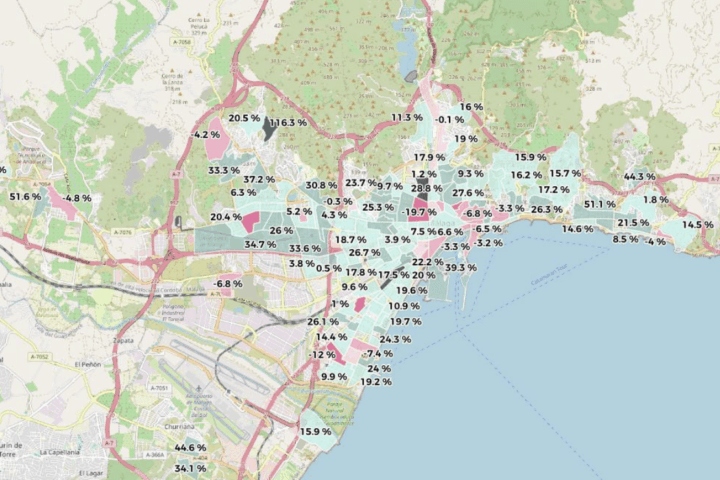Select the 44.6 % label near Churriana
Screen dimensions: 720x480
click(x=190, y=447)
